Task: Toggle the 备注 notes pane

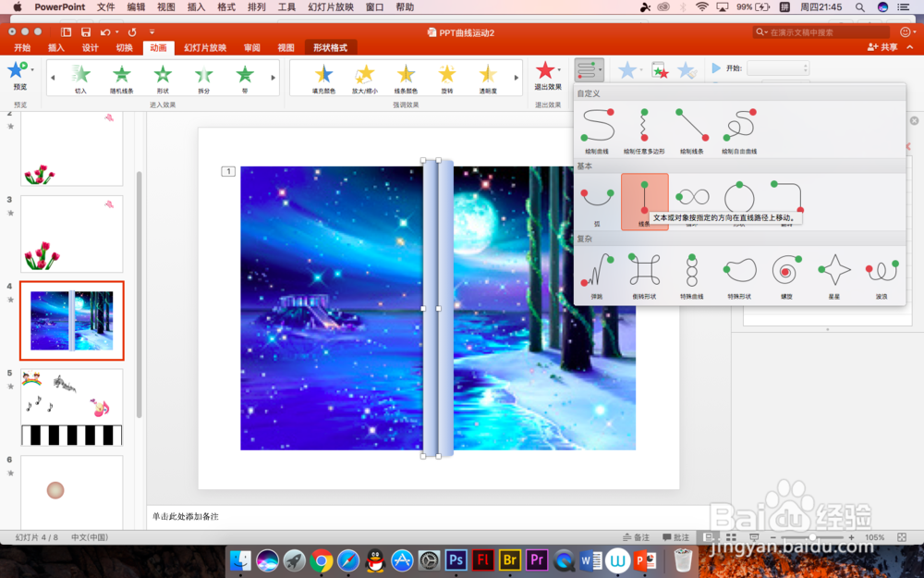Action: (637, 537)
